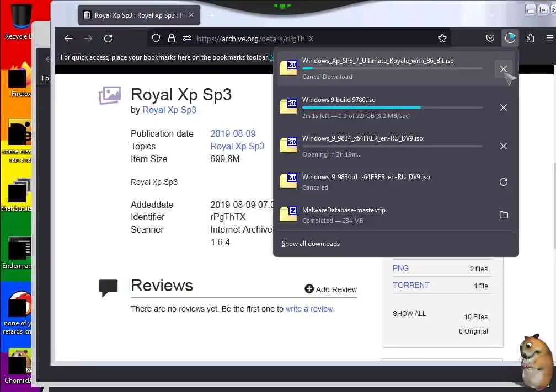The width and height of the screenshot is (556, 392).
Task: Open the tracking protection shield icon
Action: pos(156,38)
